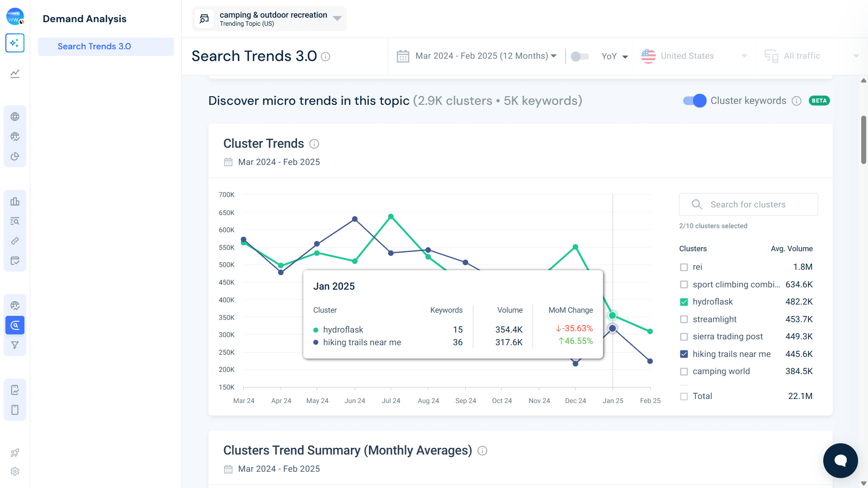Switch to Search Trends 3.0 in left menu
868x488 pixels.
pos(94,46)
